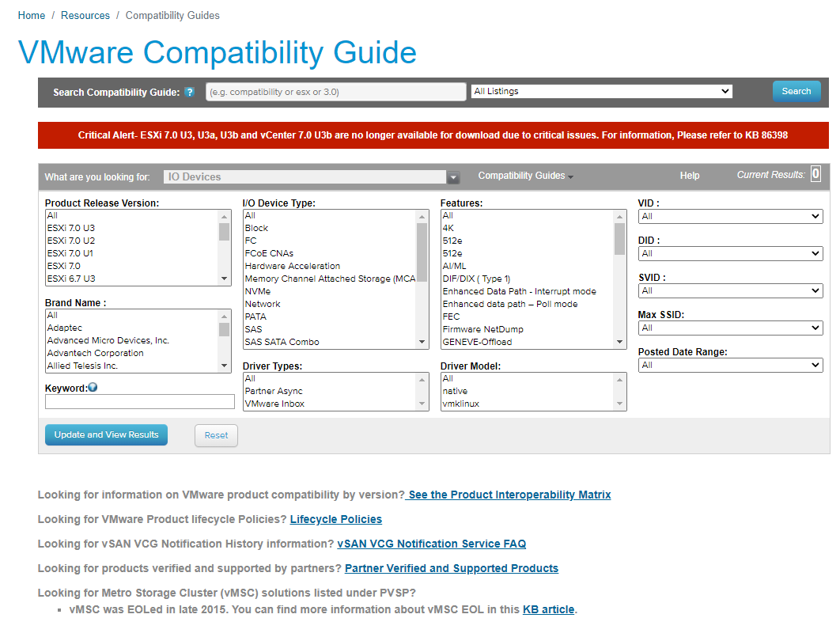This screenshot has width=840, height=618.
Task: Click Product Release Version scroll up arrow
Action: coord(225,217)
